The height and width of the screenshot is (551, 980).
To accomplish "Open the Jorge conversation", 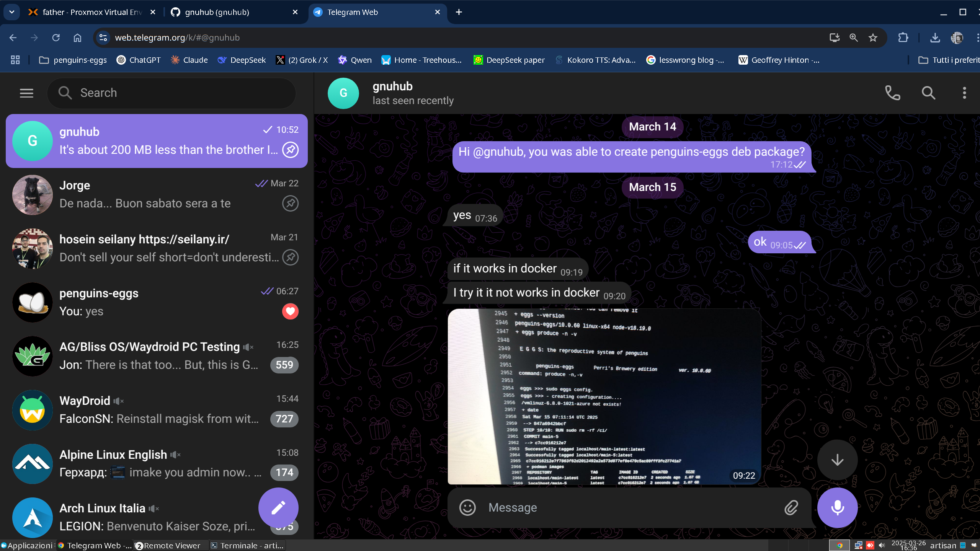I will pyautogui.click(x=157, y=195).
